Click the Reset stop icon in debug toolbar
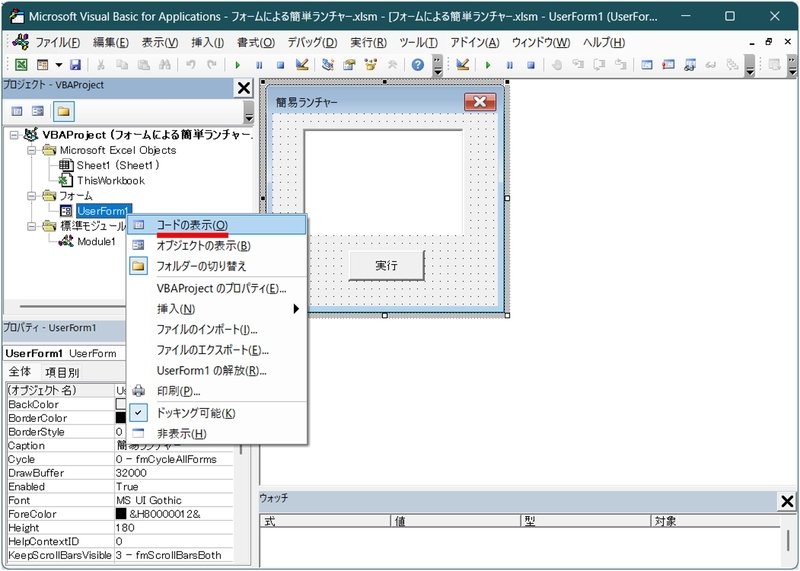This screenshot has height=571, width=800. point(531,65)
